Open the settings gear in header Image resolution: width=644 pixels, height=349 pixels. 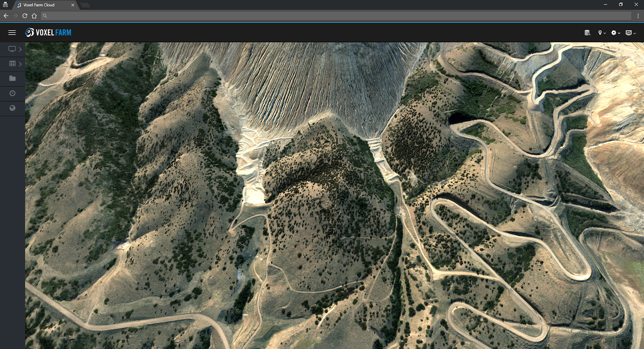click(x=614, y=33)
